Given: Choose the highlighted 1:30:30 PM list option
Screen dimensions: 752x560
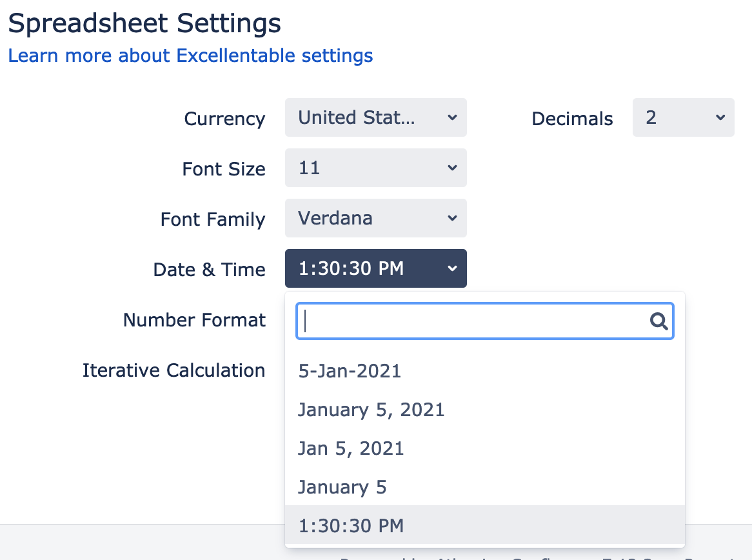Looking at the screenshot, I should (485, 525).
